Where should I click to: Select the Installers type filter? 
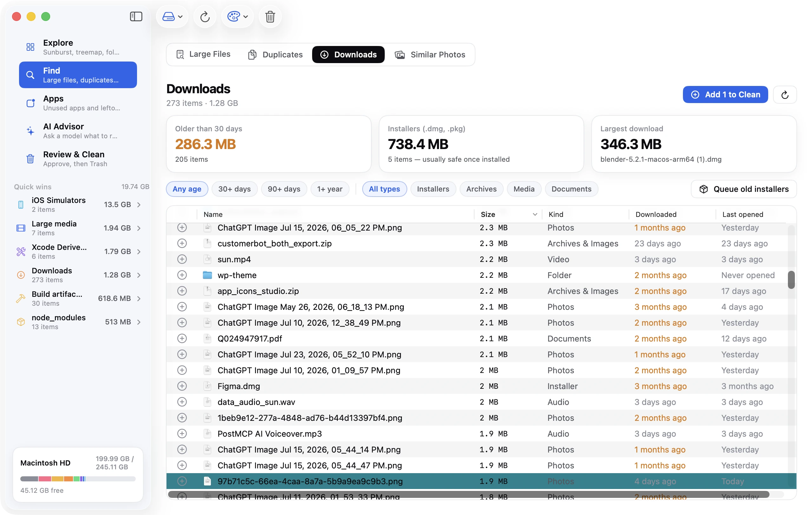pyautogui.click(x=433, y=189)
